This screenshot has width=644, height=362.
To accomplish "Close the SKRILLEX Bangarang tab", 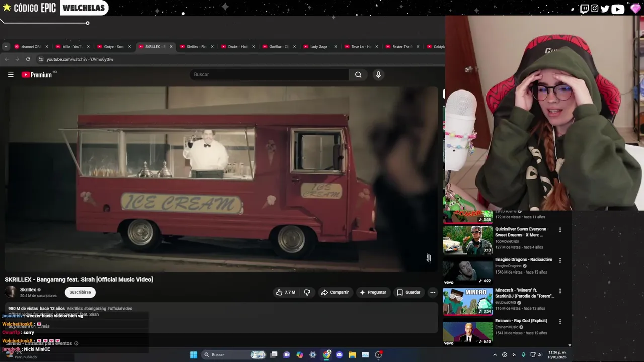I will tap(171, 47).
